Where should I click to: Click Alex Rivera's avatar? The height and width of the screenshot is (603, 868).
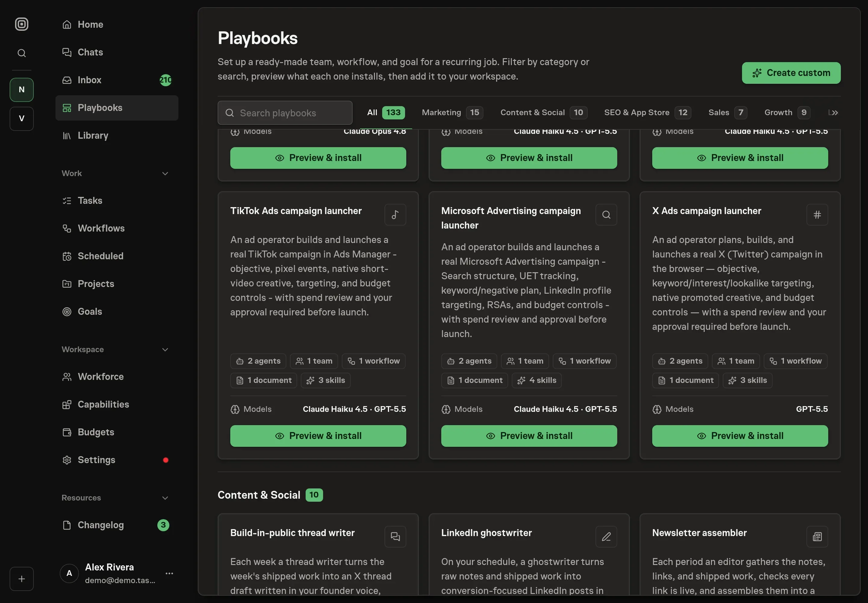[x=69, y=573]
